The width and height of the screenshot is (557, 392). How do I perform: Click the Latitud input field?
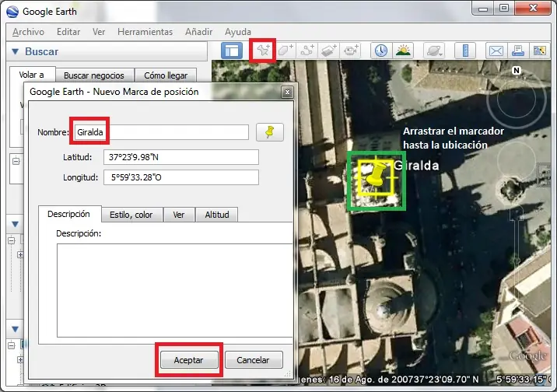coord(181,157)
